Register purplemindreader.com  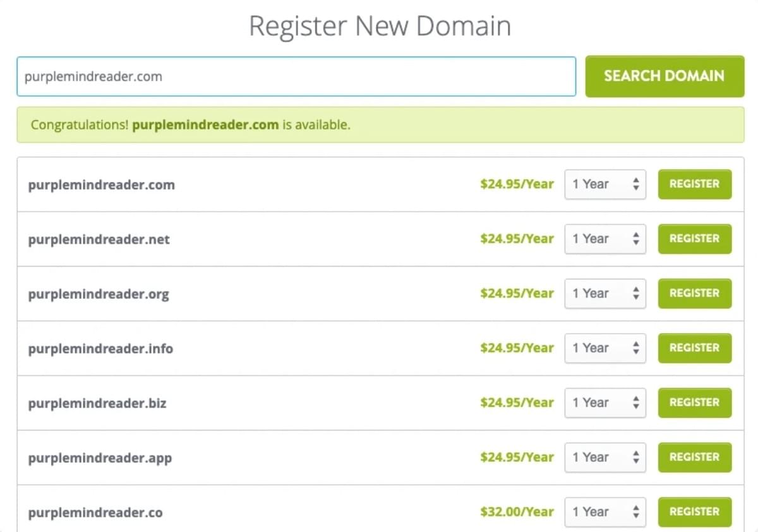pos(694,184)
